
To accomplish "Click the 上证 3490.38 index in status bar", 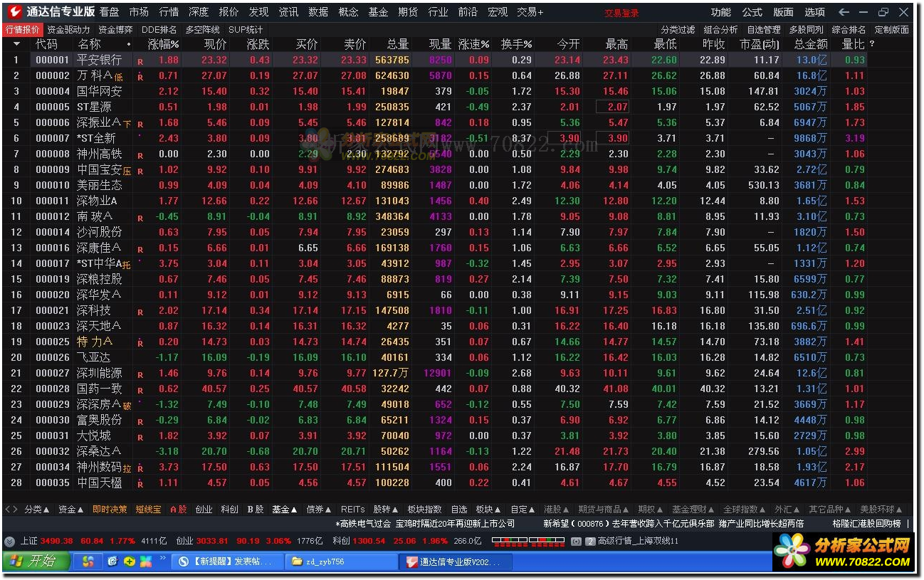I will 47,542.
